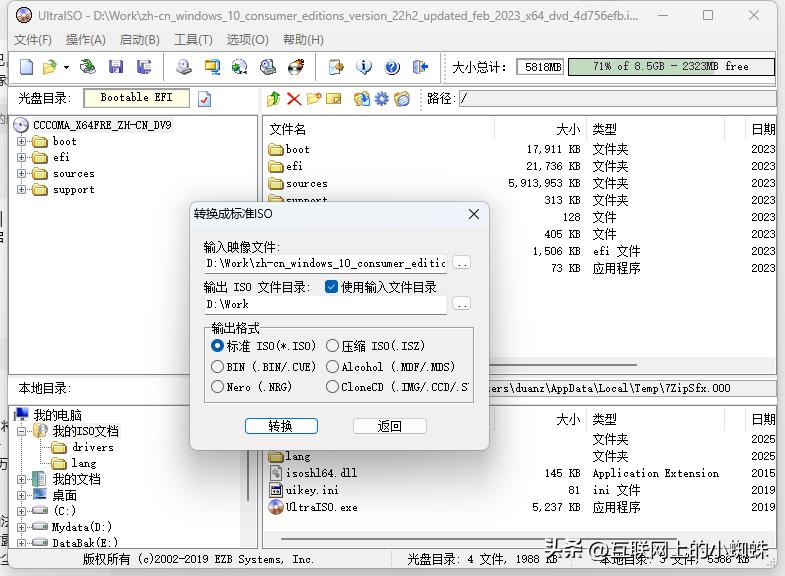Viewport: 785px width, 576px height.
Task: Click the Convert image disc icon
Action: coord(240,67)
